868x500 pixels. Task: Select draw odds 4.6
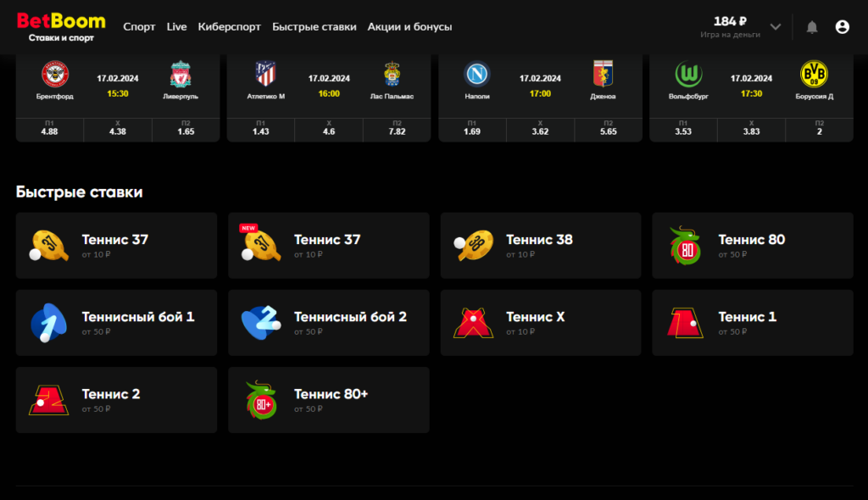tap(329, 130)
